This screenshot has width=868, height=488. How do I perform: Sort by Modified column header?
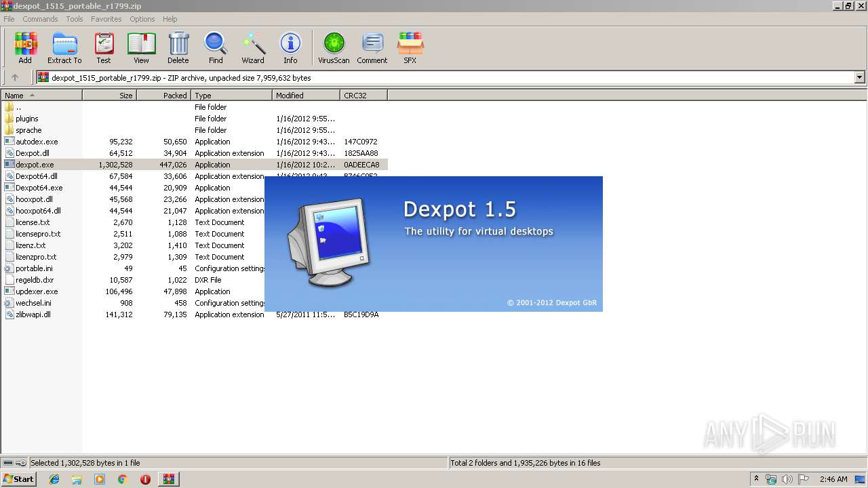click(x=306, y=96)
